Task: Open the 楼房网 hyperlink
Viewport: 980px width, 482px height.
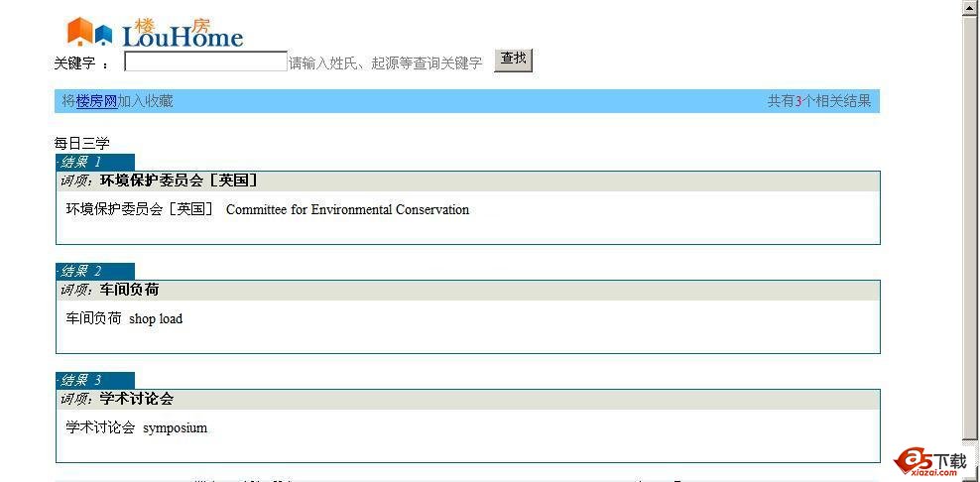Action: (x=96, y=101)
